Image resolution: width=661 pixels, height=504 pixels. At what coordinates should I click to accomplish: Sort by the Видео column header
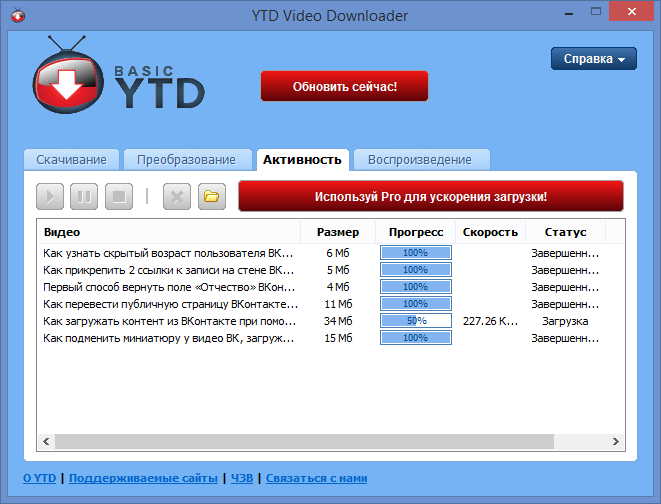coord(169,232)
